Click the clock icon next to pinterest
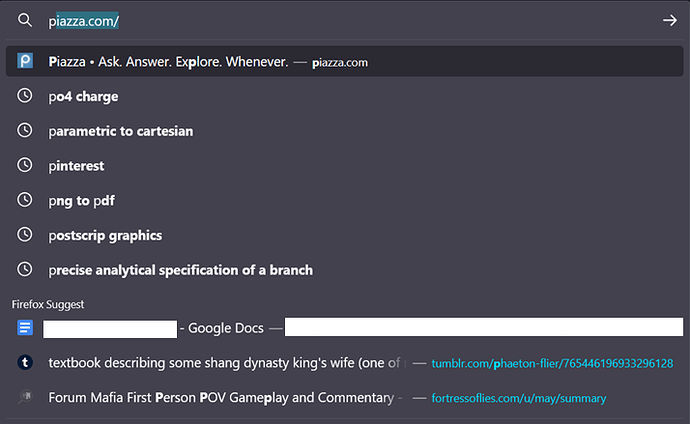The width and height of the screenshot is (690, 424). coord(25,165)
